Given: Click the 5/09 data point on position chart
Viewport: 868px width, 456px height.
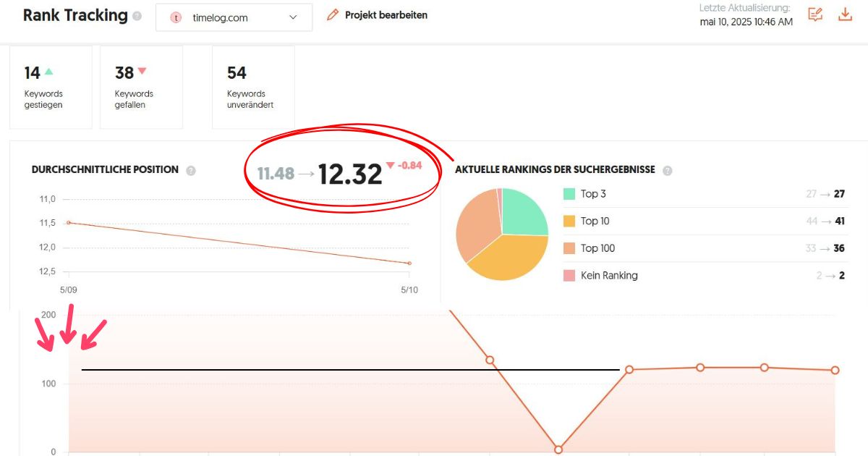Looking at the screenshot, I should click(x=69, y=222).
